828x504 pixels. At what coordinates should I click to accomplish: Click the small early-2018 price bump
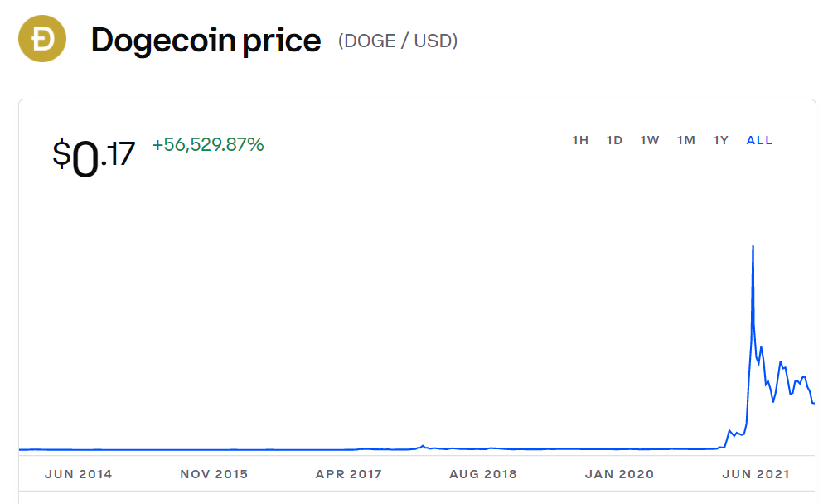(423, 447)
